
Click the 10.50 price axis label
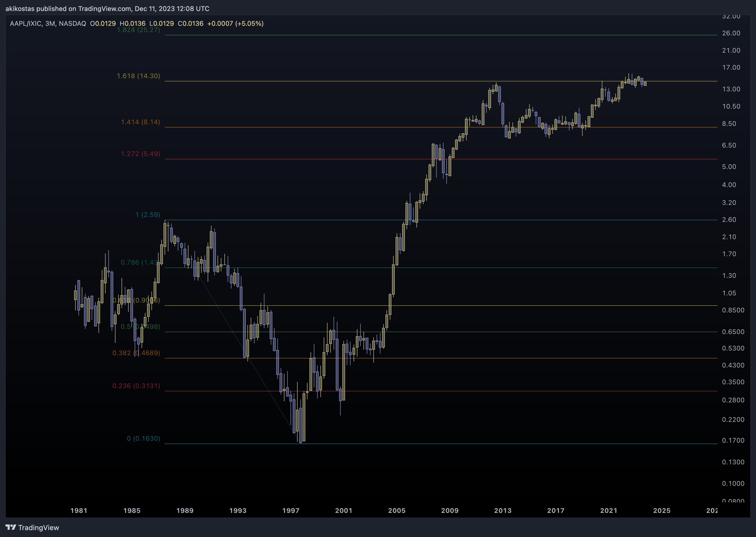tap(731, 106)
